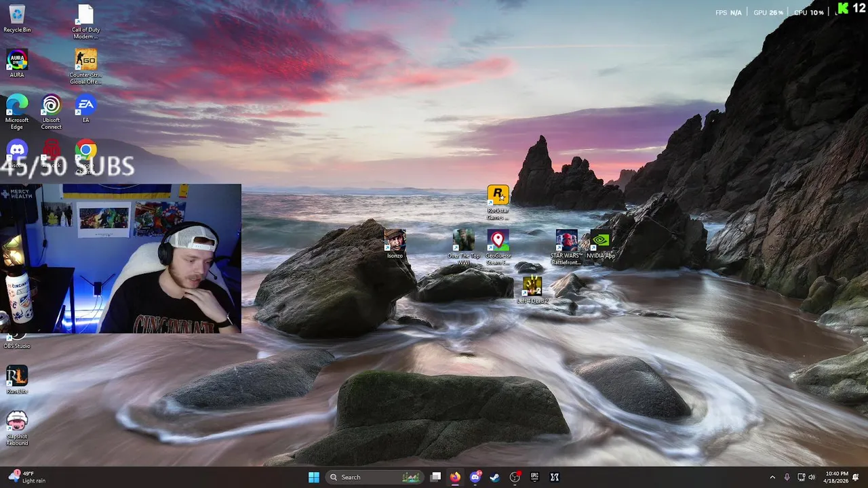Select the RuneLite desktop shortcut
This screenshot has width=868, height=488.
17,380
